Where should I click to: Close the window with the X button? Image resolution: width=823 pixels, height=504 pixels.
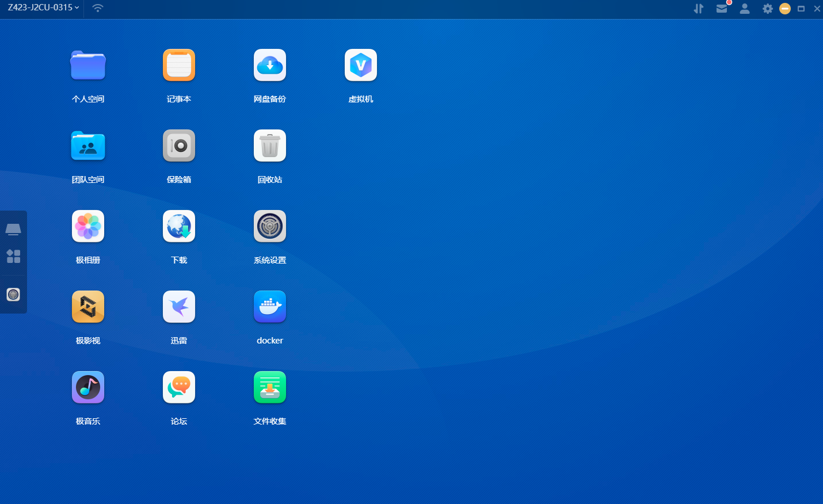(x=817, y=9)
